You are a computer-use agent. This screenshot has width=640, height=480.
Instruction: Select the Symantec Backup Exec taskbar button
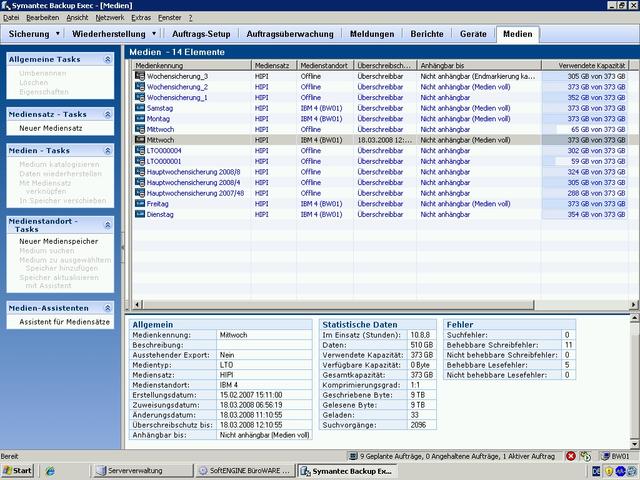click(x=347, y=471)
